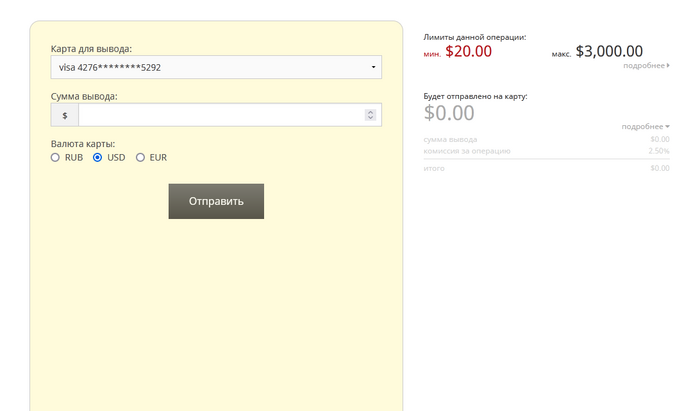Select the EUR currency radio button
Image resolution: width=700 pixels, height=411 pixels.
[x=141, y=158]
